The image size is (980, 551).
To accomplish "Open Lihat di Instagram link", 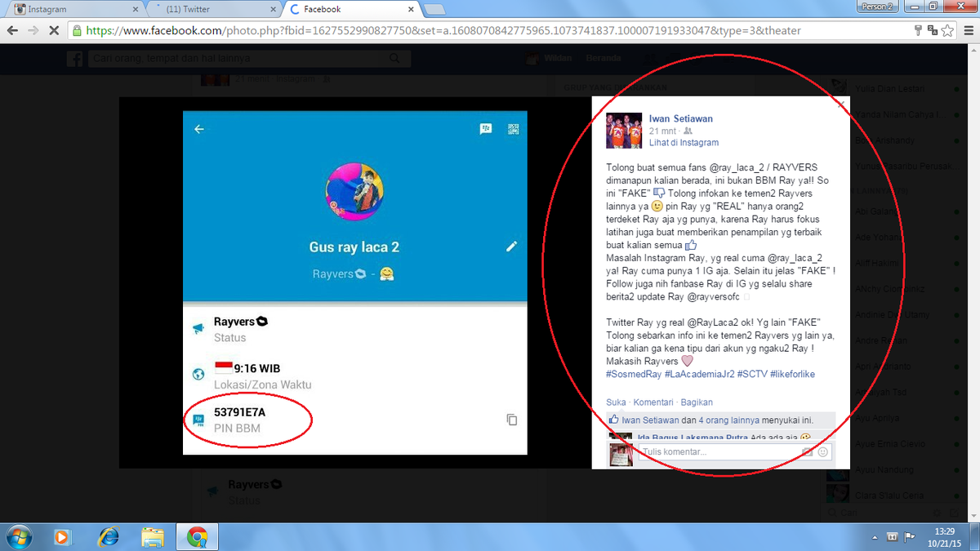I will click(x=684, y=143).
